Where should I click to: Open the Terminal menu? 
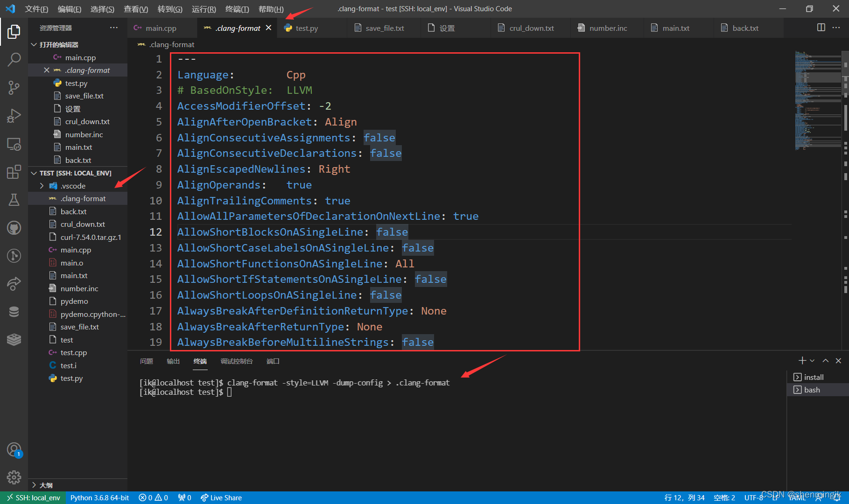pyautogui.click(x=237, y=9)
